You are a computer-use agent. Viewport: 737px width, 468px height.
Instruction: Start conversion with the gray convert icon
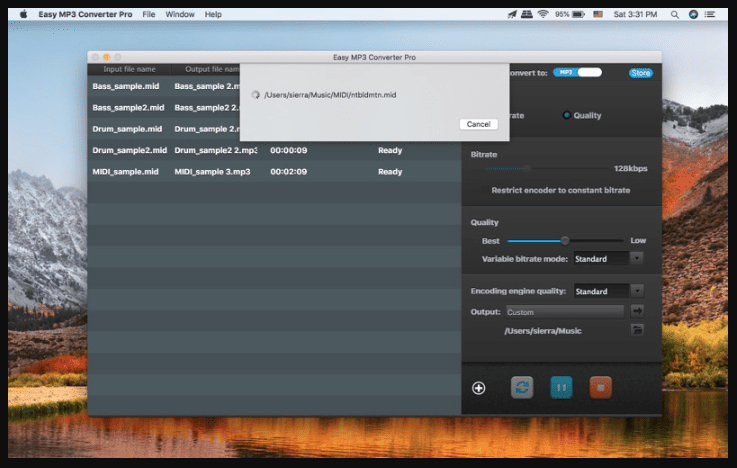tap(522, 388)
